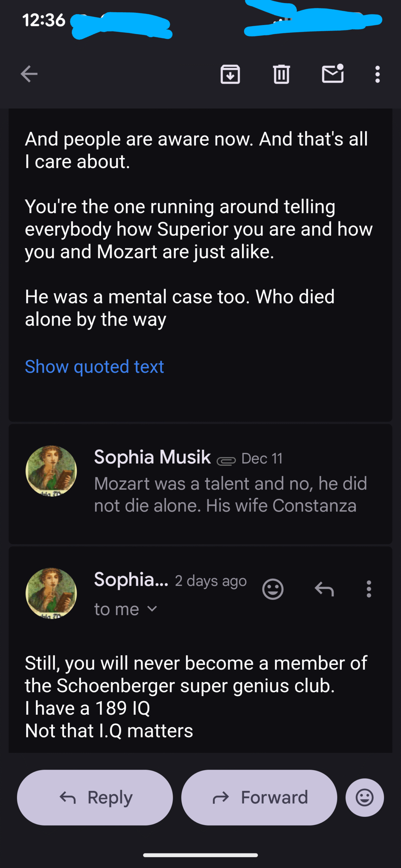Tap the home gesture bar at screen bottom
Image resolution: width=401 pixels, height=868 pixels.
point(200,855)
